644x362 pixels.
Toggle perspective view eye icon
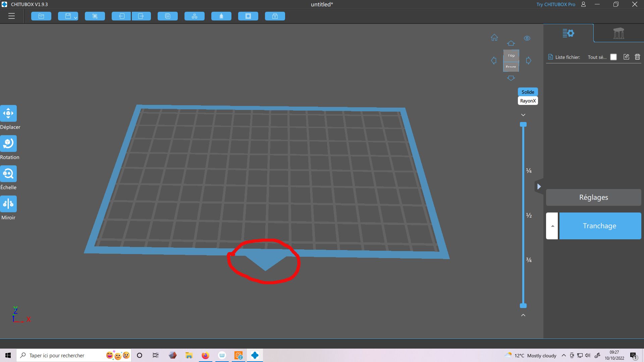click(x=527, y=38)
